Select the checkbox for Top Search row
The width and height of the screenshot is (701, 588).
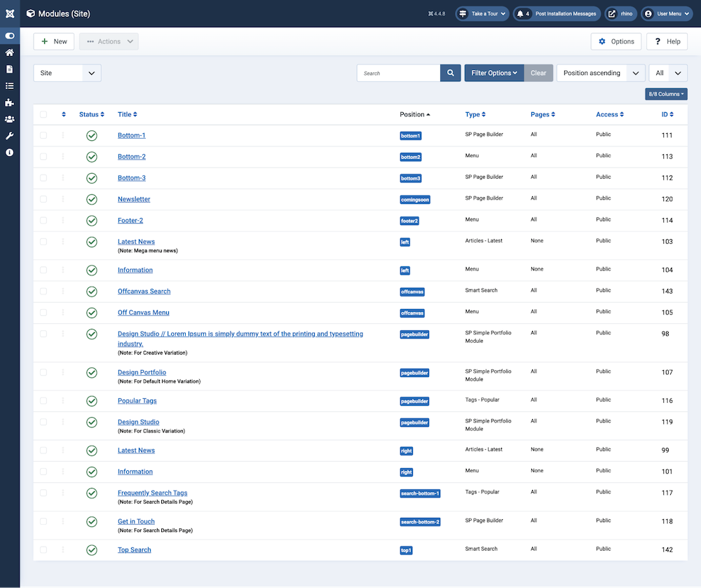pos(43,549)
